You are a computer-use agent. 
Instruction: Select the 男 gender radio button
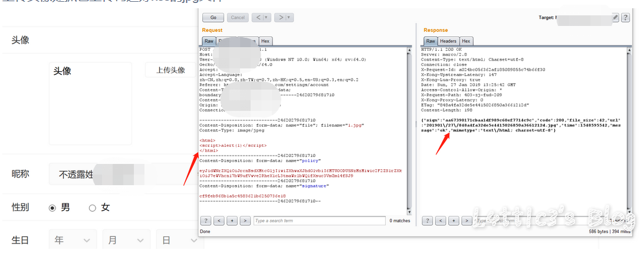(x=52, y=208)
